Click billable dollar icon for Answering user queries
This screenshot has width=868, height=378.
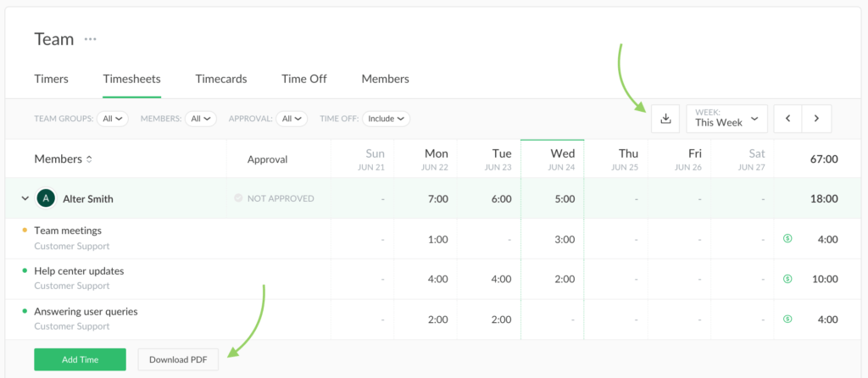pos(787,319)
